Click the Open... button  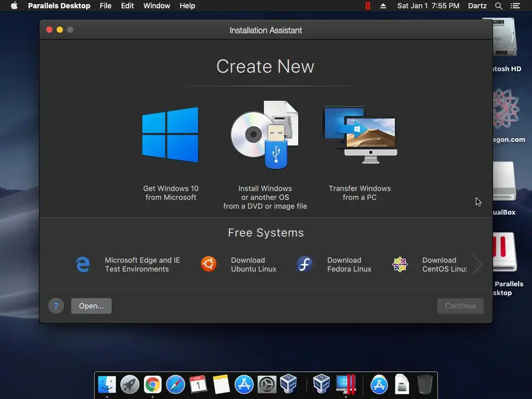pyautogui.click(x=91, y=306)
